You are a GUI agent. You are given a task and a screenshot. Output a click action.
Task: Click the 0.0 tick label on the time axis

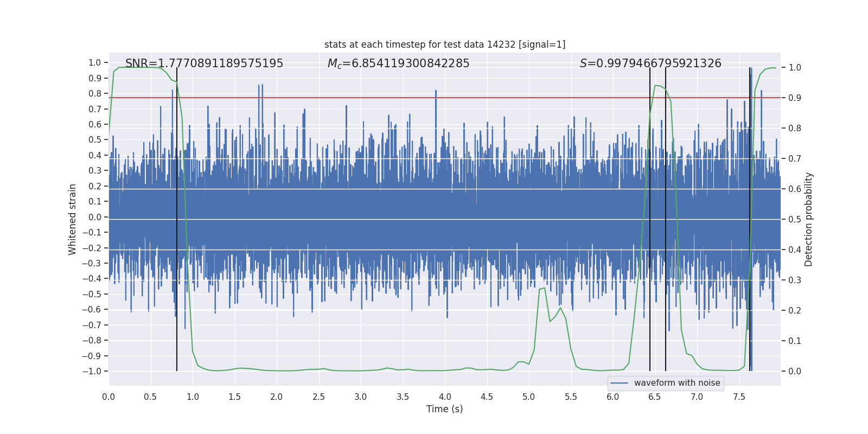tap(108, 397)
